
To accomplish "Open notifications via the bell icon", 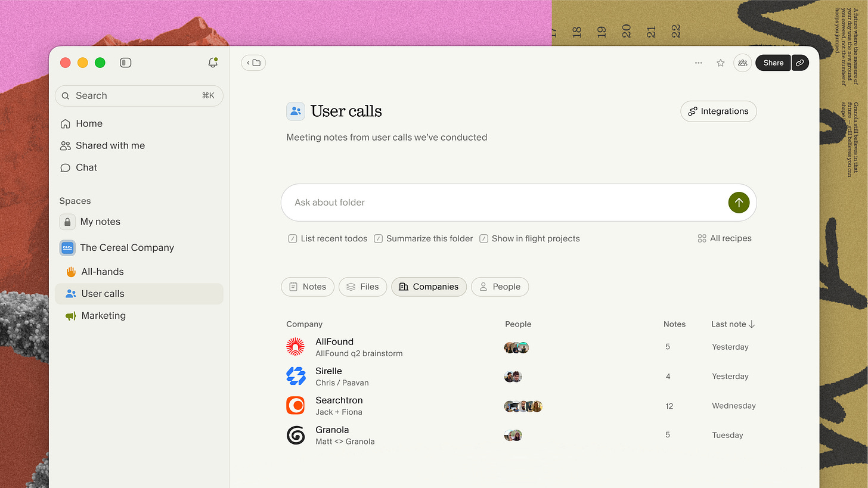I will (213, 63).
